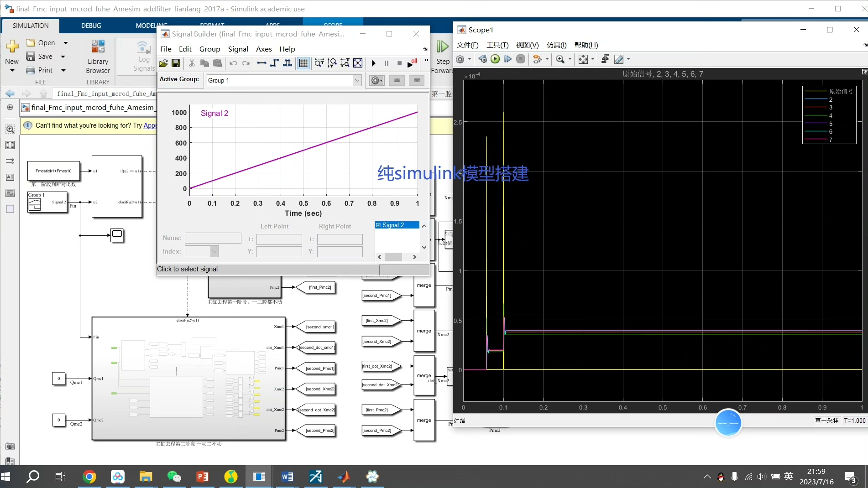Toggle snap grid in Signal Builder toolbar
This screenshot has height=488, width=868.
(303, 63)
